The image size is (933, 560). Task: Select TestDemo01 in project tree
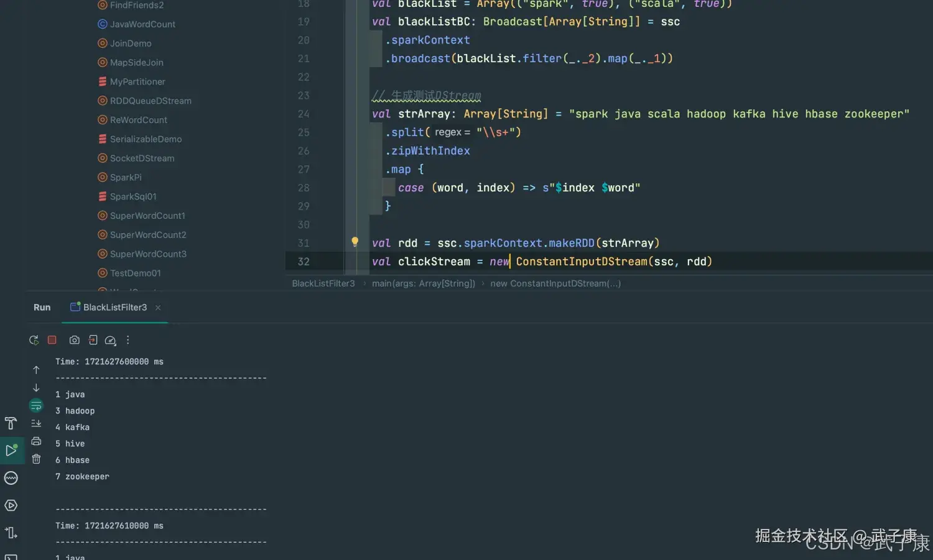(x=136, y=273)
